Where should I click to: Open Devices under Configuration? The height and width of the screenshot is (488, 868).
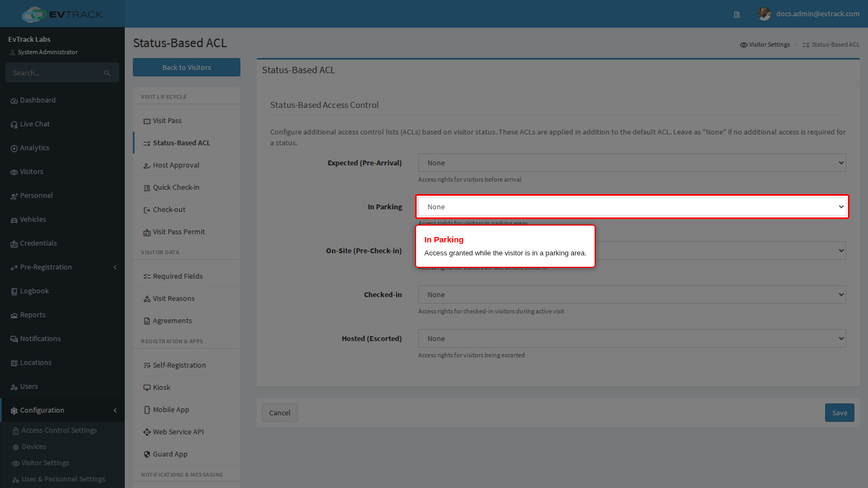click(x=62, y=447)
